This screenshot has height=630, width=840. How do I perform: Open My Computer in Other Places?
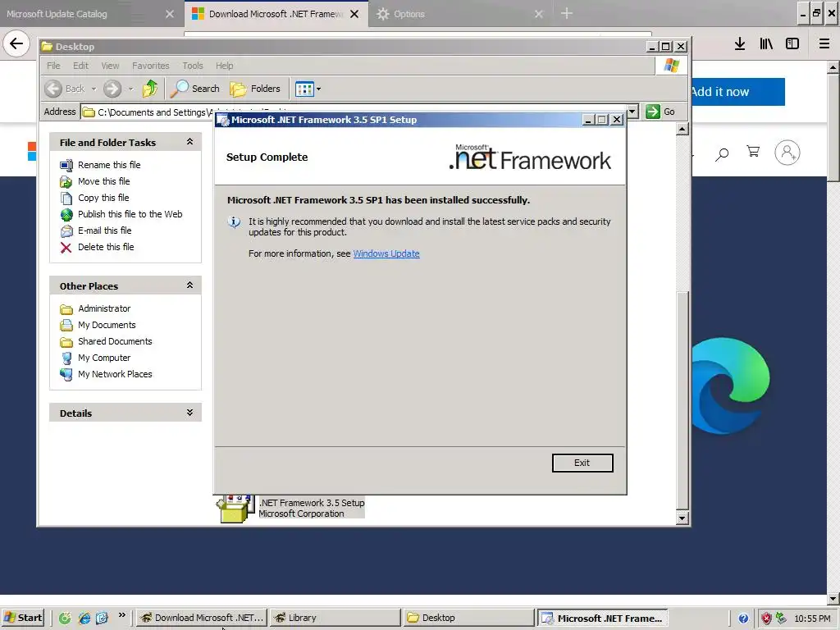tap(104, 358)
